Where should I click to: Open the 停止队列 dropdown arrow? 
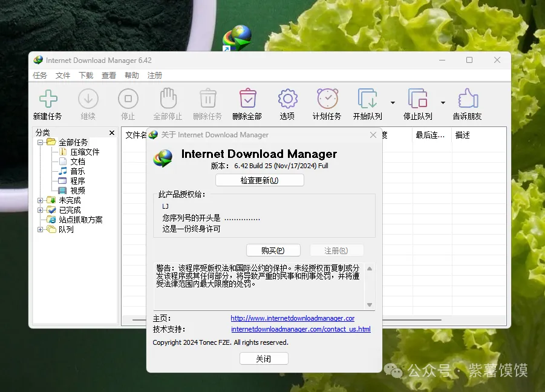click(443, 103)
